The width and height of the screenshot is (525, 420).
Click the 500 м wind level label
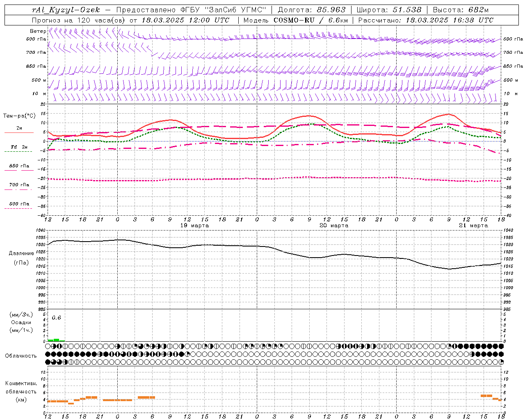39,80
